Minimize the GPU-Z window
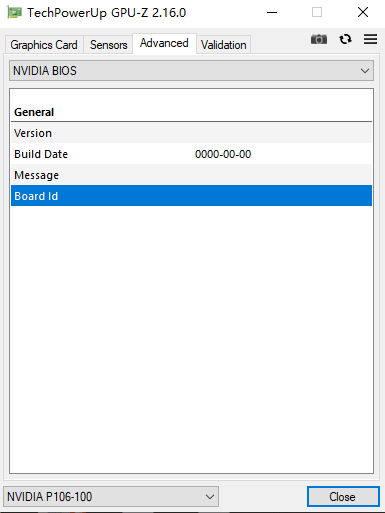The image size is (385, 513). coord(272,13)
